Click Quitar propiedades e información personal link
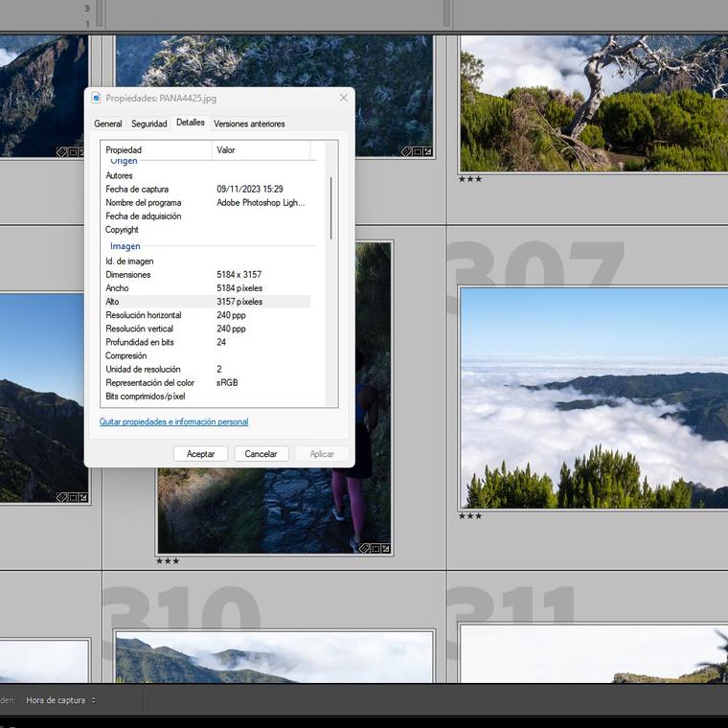728x728 pixels. click(173, 421)
